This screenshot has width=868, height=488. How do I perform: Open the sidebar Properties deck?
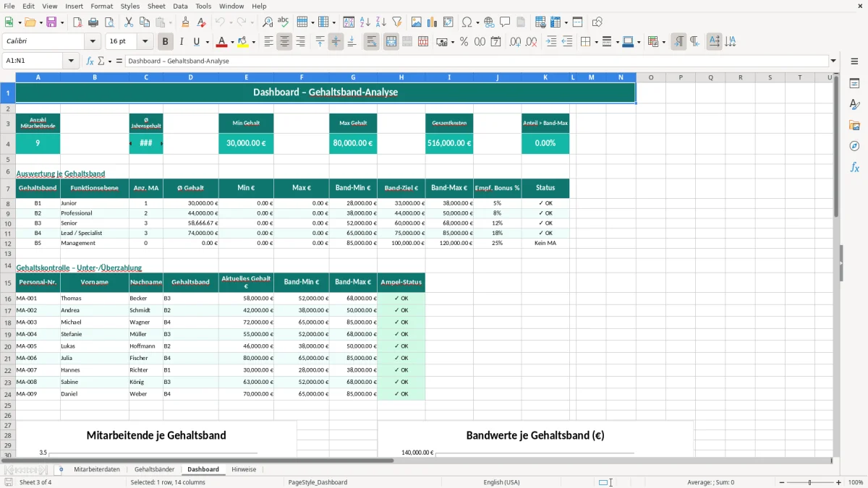[854, 83]
